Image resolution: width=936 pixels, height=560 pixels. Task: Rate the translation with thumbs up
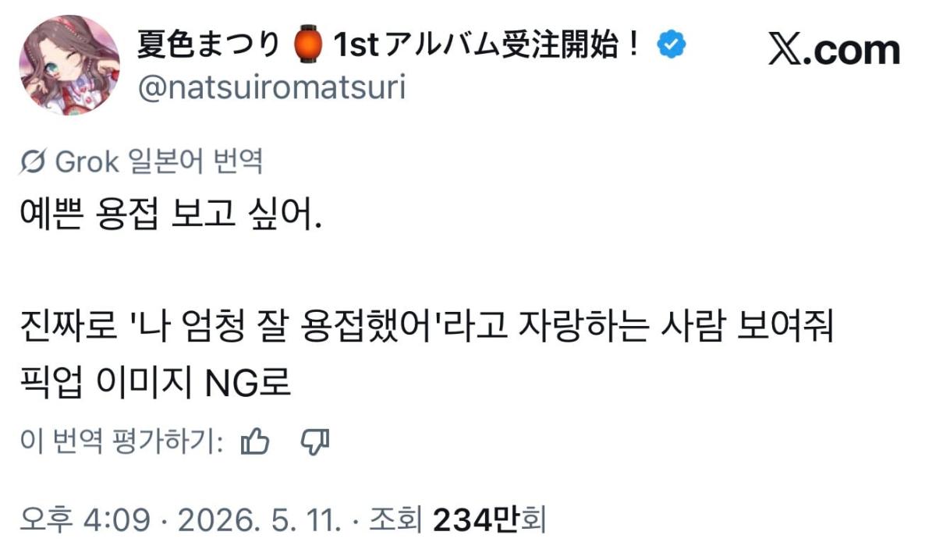click(x=255, y=443)
